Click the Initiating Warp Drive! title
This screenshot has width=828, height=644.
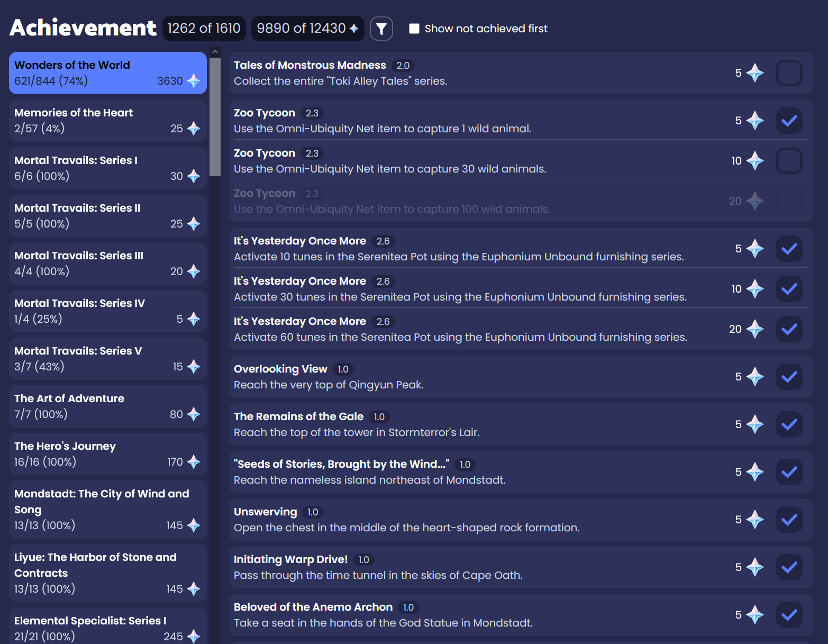(291, 559)
